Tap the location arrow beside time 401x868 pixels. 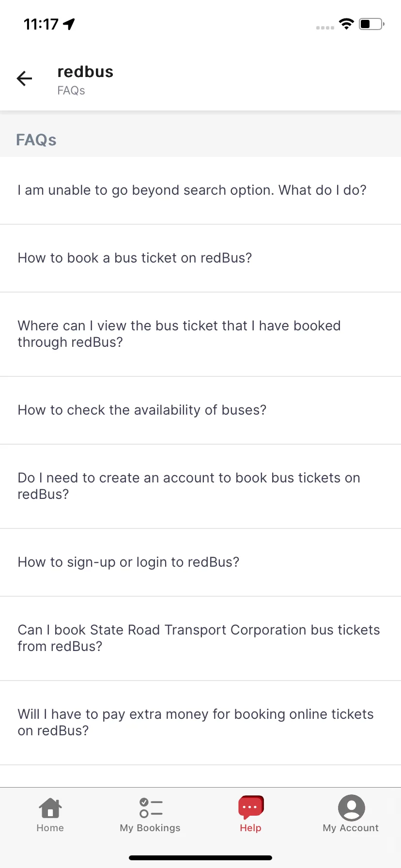pyautogui.click(x=69, y=24)
